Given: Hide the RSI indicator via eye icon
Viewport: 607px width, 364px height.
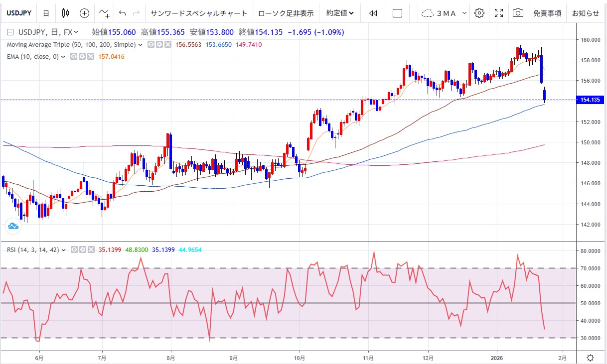Looking at the screenshot, I should pos(73,250).
